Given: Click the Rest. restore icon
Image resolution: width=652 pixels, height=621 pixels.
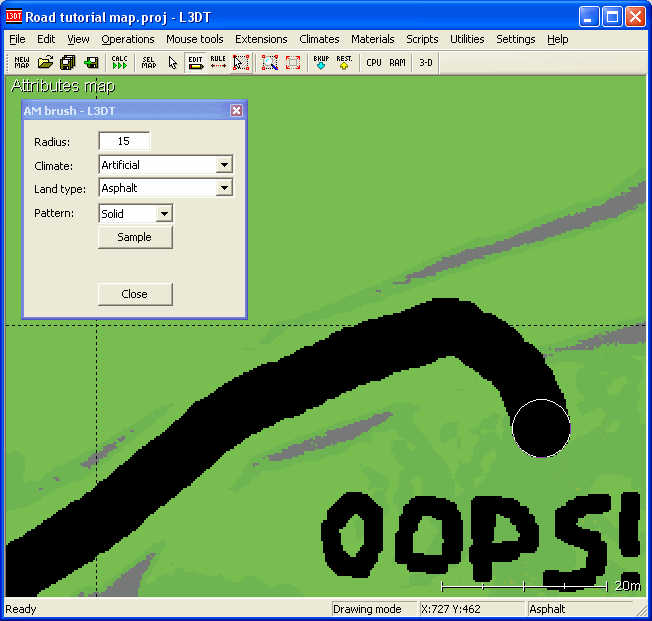Looking at the screenshot, I should (344, 62).
